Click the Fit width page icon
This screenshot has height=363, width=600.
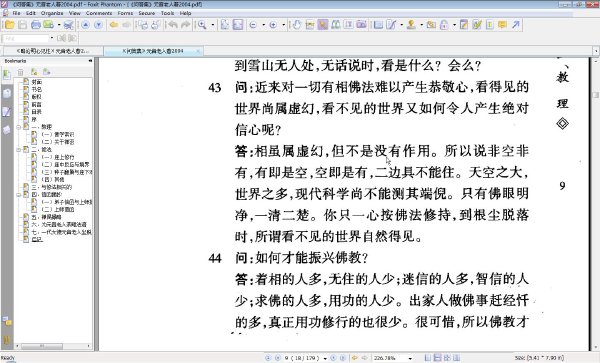(x=238, y=25)
